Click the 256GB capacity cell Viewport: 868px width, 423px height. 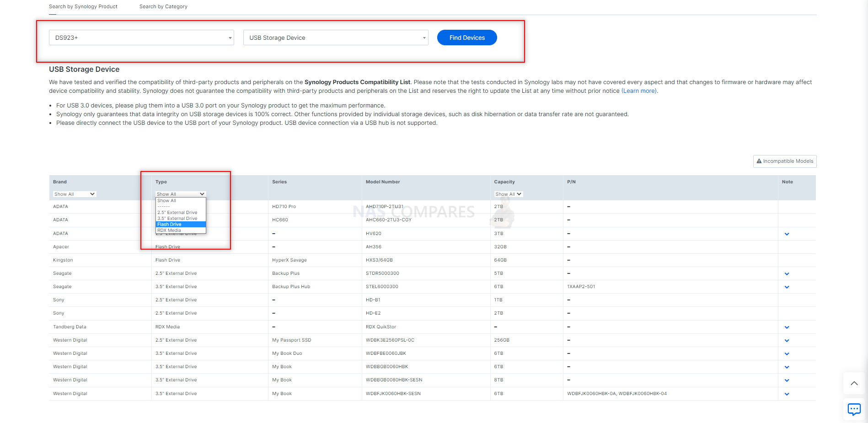click(502, 340)
